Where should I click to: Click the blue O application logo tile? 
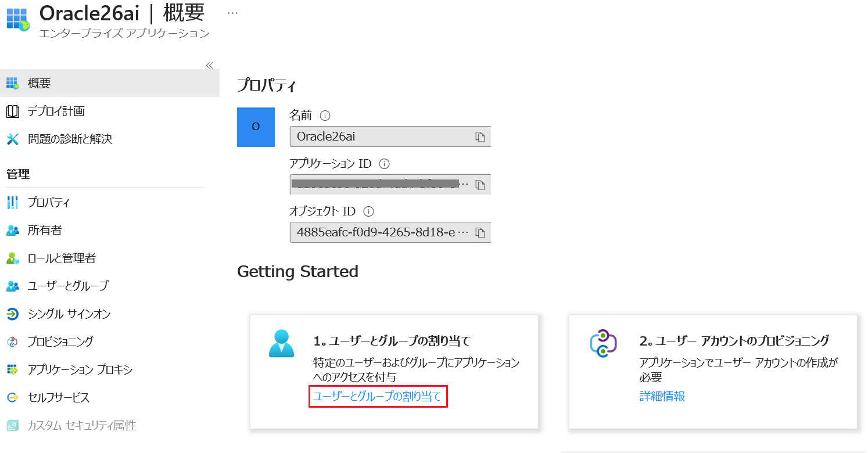256,127
